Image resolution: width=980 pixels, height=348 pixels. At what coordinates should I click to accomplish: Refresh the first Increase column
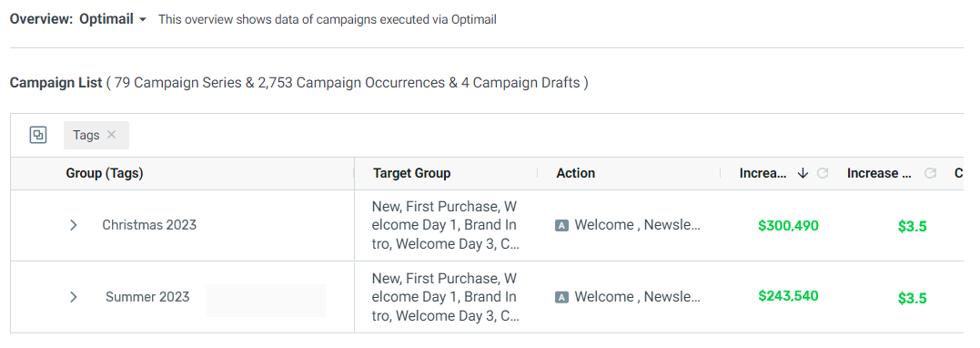pyautogui.click(x=823, y=173)
